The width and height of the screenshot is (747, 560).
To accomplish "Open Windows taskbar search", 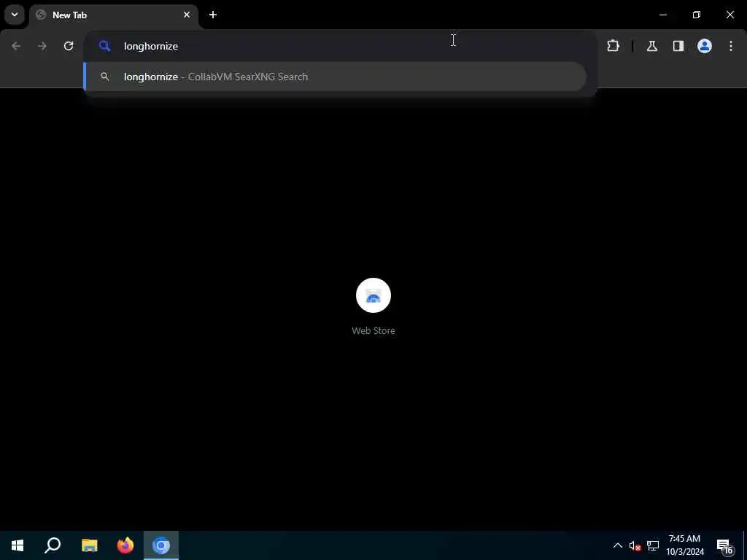I will pos(53,545).
